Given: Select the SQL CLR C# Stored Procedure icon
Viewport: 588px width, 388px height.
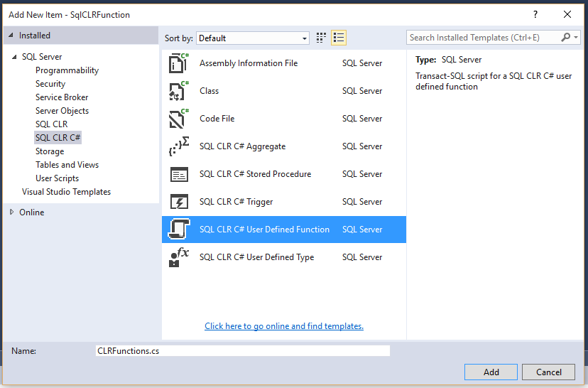Looking at the screenshot, I should pyautogui.click(x=179, y=174).
